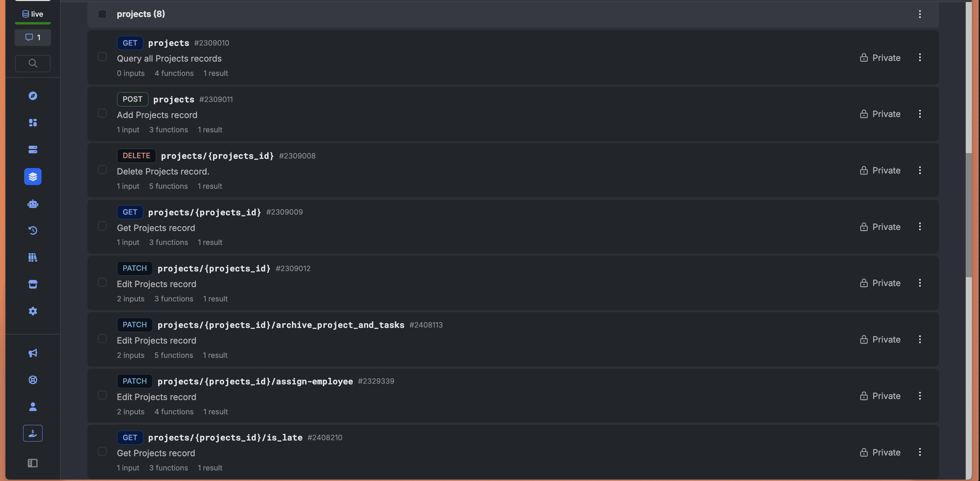This screenshot has height=481, width=980.
Task: Open the kebab menu for projects (8) group
Action: coord(919,14)
